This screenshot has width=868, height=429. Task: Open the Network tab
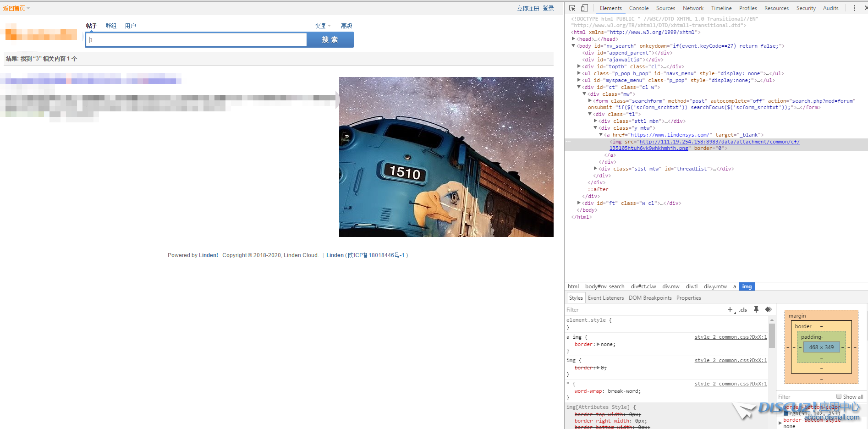pos(693,8)
